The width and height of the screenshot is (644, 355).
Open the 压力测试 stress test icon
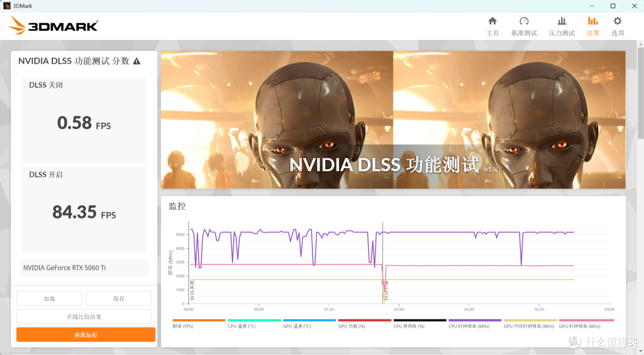click(x=562, y=21)
